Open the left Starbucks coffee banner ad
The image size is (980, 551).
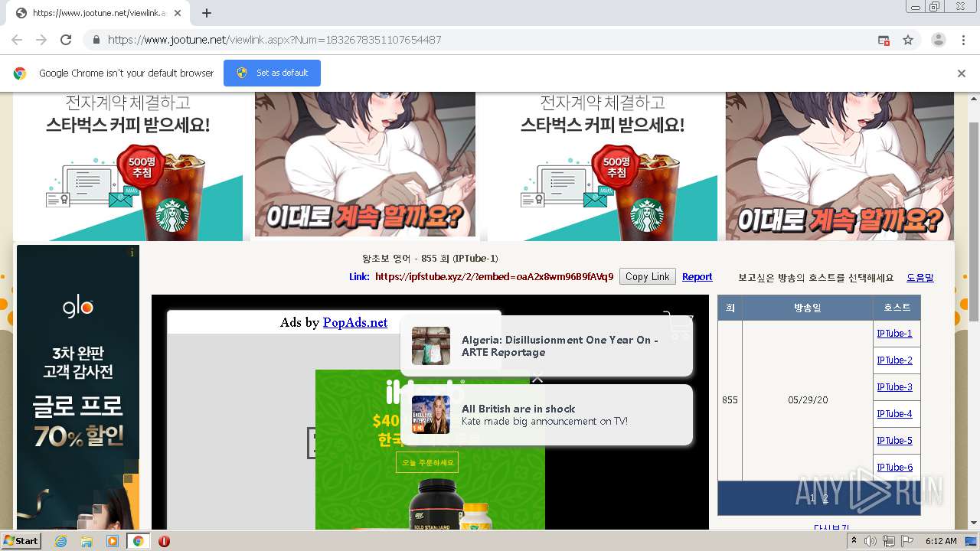[128, 166]
